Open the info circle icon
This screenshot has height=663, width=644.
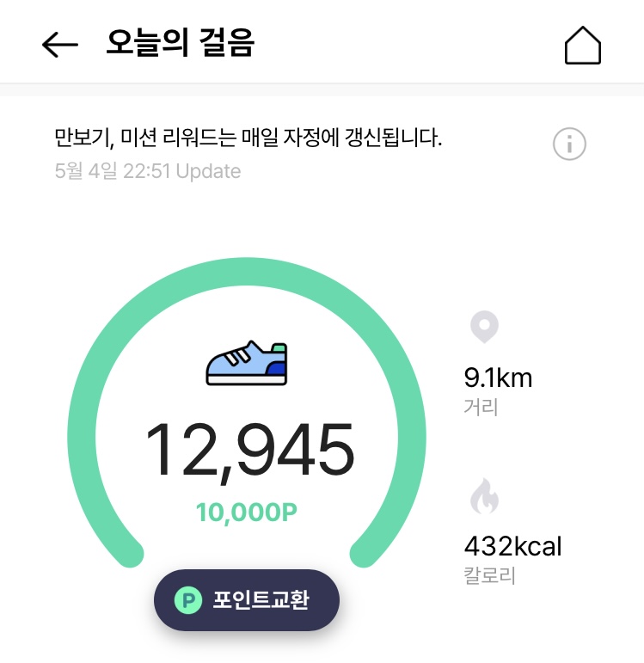[x=569, y=144]
